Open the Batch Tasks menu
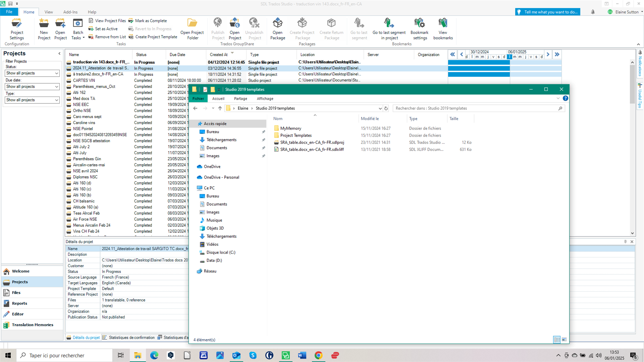The width and height of the screenshot is (644, 362). click(x=78, y=29)
